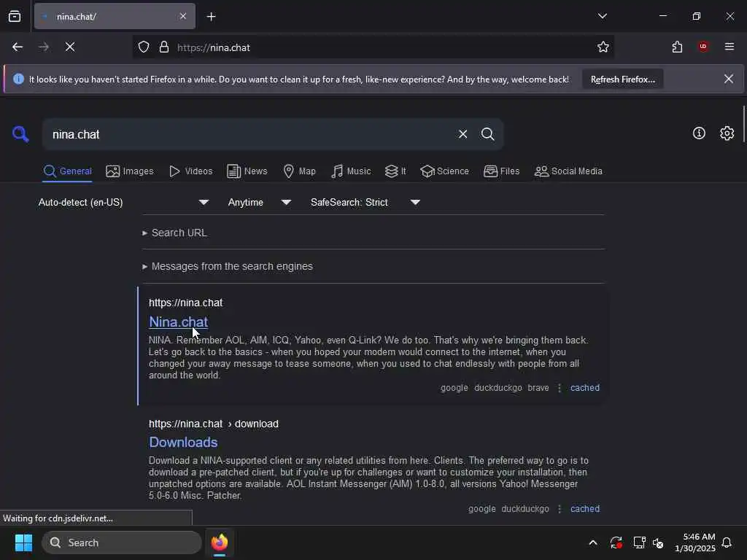Show hidden system tray icons
Screen dimensions: 747x560
[593, 542]
